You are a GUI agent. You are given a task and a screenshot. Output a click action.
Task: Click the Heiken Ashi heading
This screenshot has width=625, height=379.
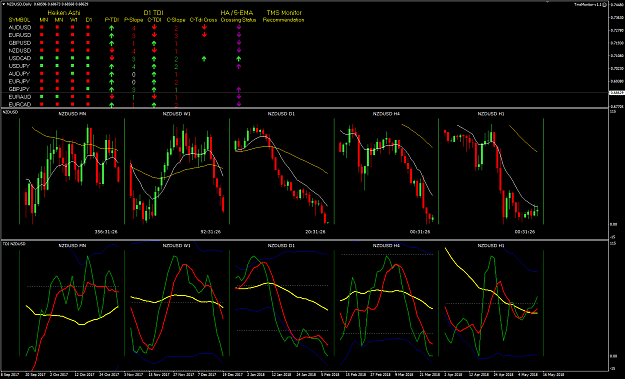pyautogui.click(x=64, y=13)
